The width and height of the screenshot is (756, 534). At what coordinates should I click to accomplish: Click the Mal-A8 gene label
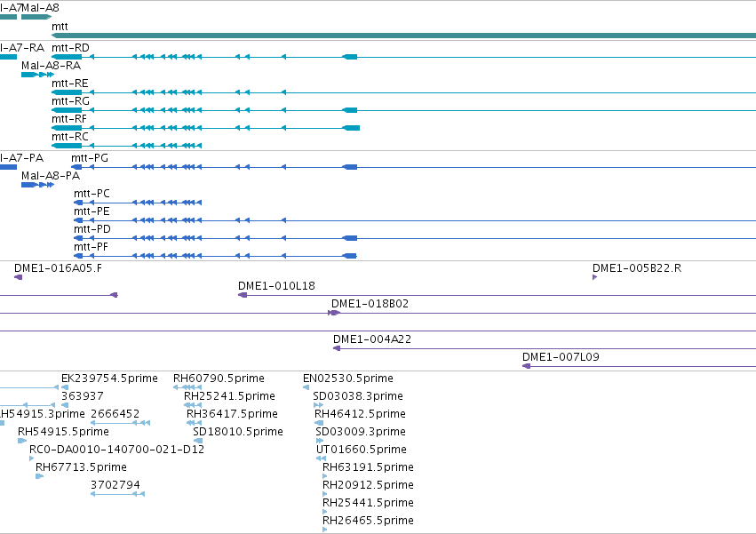tap(41, 8)
